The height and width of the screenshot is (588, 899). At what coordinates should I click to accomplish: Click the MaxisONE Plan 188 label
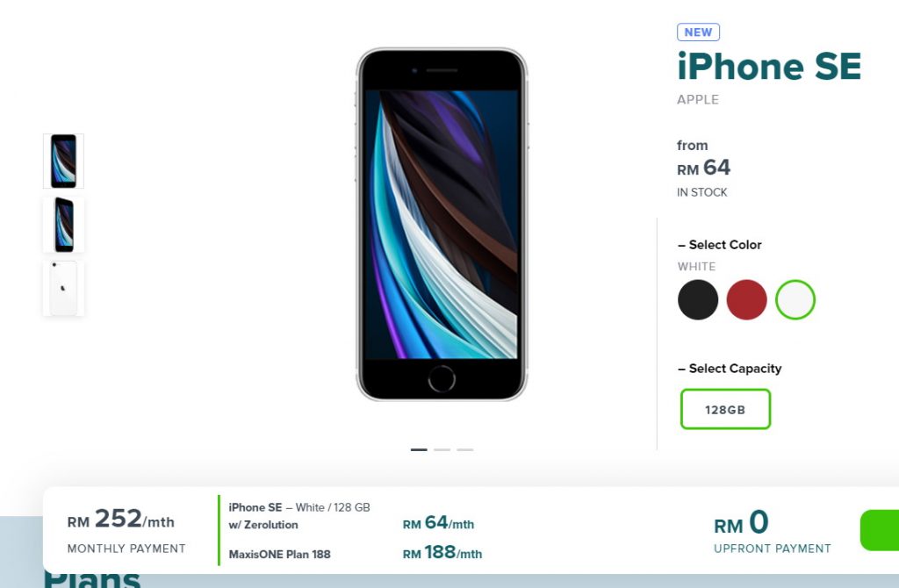tap(279, 554)
